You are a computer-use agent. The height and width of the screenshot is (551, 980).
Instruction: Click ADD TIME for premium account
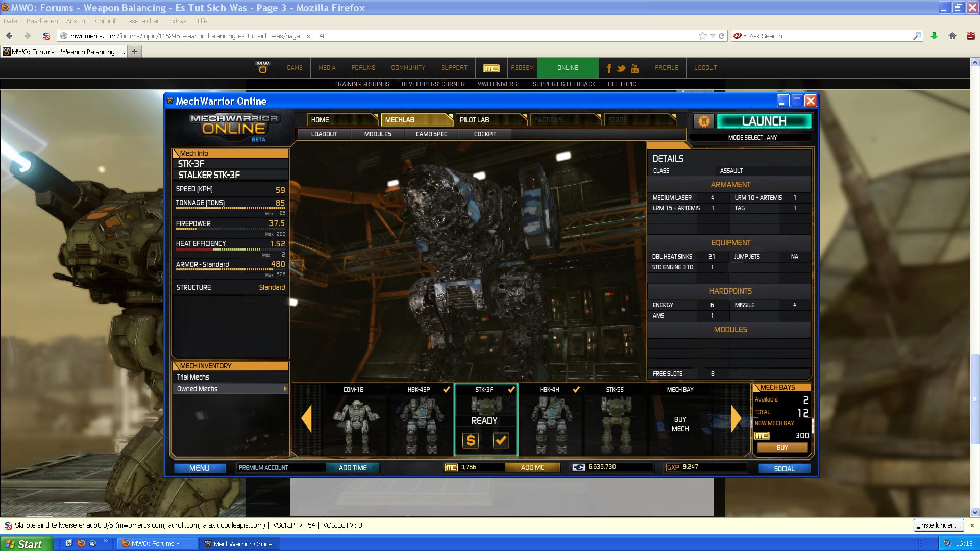coord(353,468)
